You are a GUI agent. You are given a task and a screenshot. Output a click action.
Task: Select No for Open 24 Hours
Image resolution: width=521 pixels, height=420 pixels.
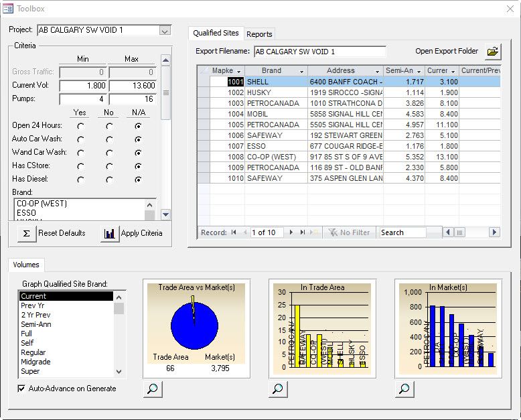[x=109, y=126]
